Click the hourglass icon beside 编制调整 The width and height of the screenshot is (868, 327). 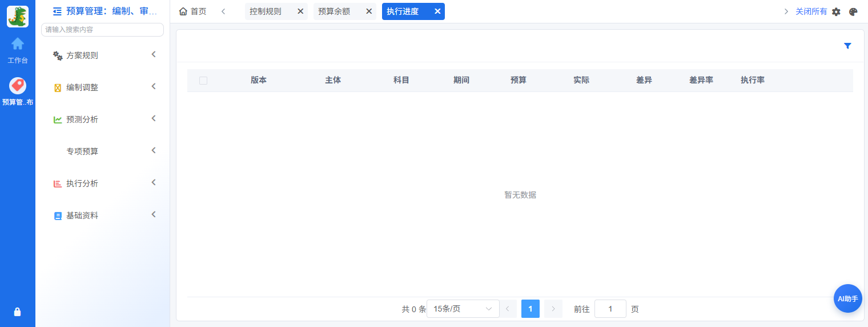tap(58, 87)
